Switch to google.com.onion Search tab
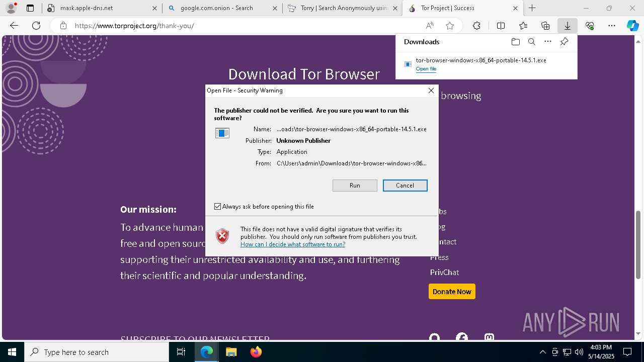Viewport: 644px width, 362px height. tap(222, 8)
